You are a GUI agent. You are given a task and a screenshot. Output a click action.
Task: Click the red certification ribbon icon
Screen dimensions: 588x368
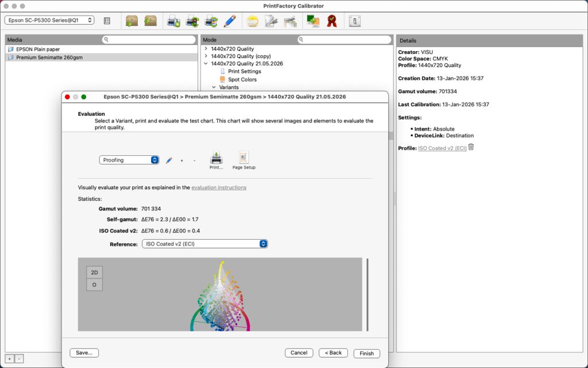click(x=331, y=21)
